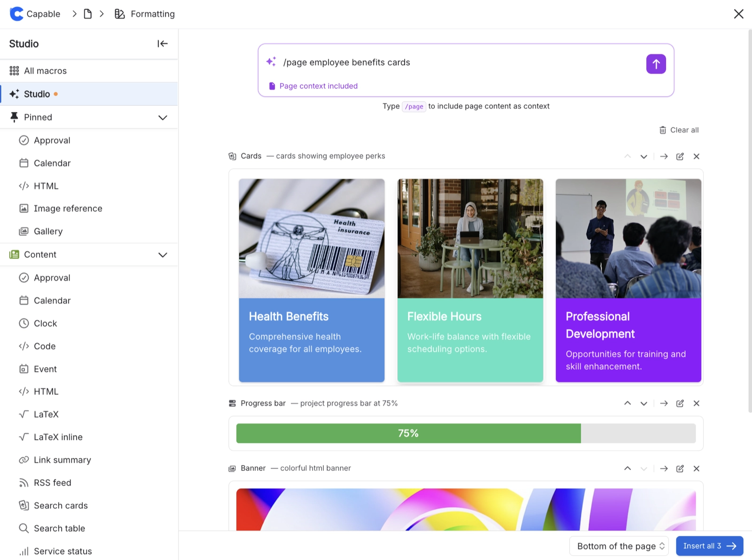Insert the Cards block with arrow
The image size is (752, 560).
coord(664,157)
